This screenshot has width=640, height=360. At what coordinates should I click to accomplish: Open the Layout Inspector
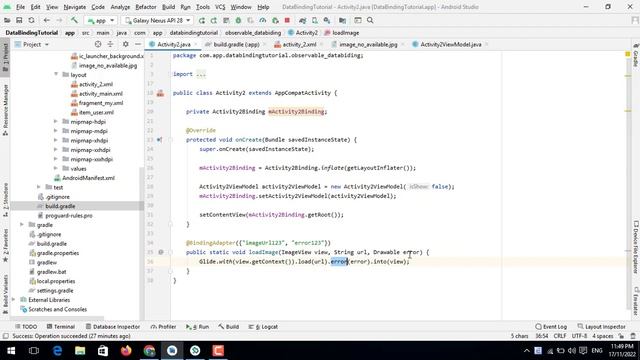click(601, 327)
